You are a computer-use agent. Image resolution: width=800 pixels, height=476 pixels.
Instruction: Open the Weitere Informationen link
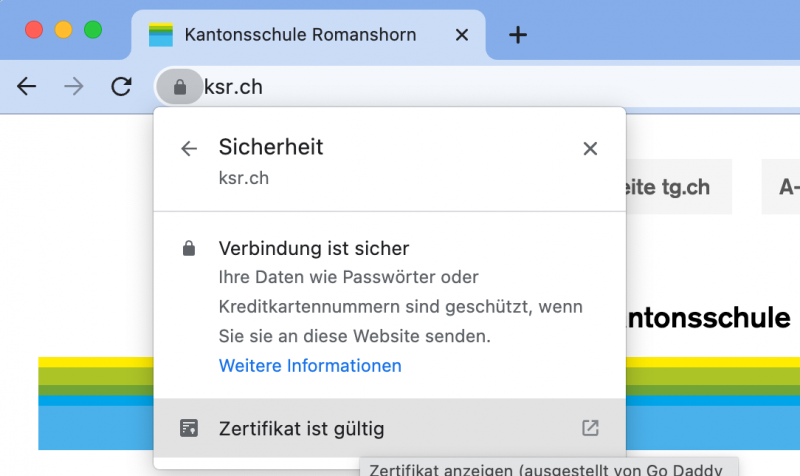(310, 366)
